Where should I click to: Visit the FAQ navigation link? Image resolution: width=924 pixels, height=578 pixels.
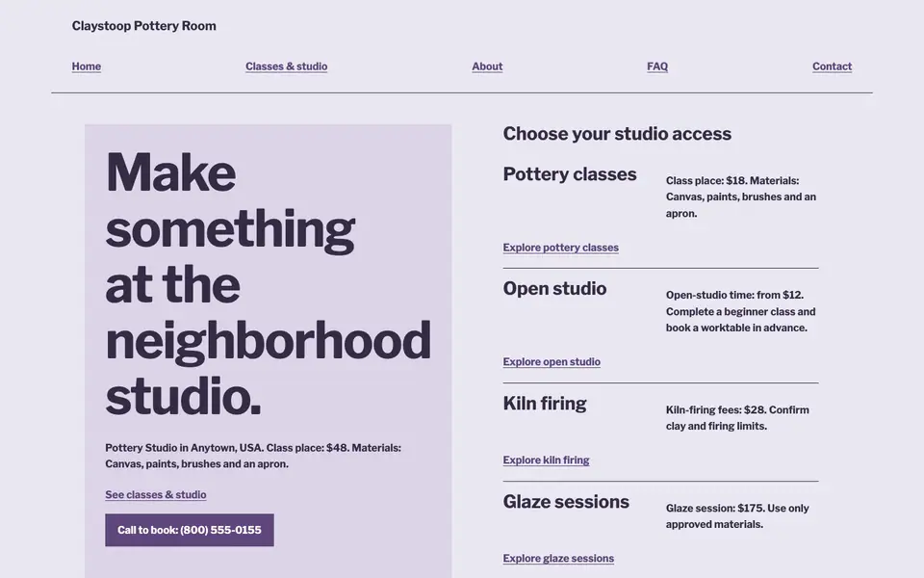[657, 66]
